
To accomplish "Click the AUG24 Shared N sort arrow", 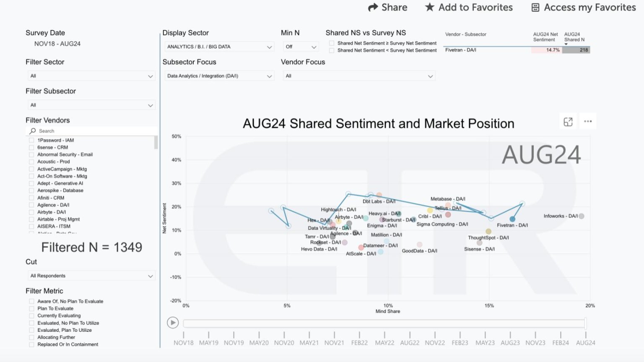I will 566,43.
